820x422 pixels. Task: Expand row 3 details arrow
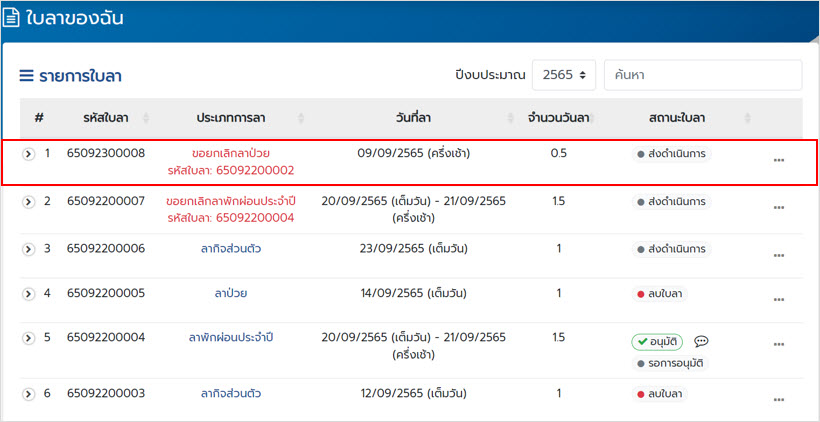(x=29, y=249)
